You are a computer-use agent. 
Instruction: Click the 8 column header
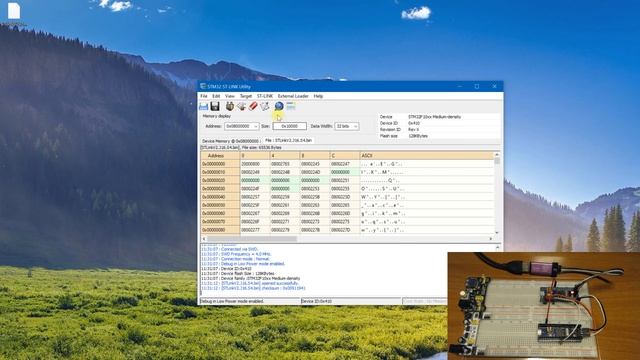tap(315, 156)
